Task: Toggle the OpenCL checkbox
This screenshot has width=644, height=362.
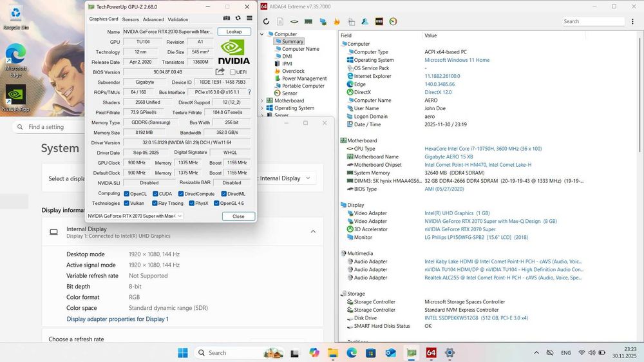Action: [126, 193]
